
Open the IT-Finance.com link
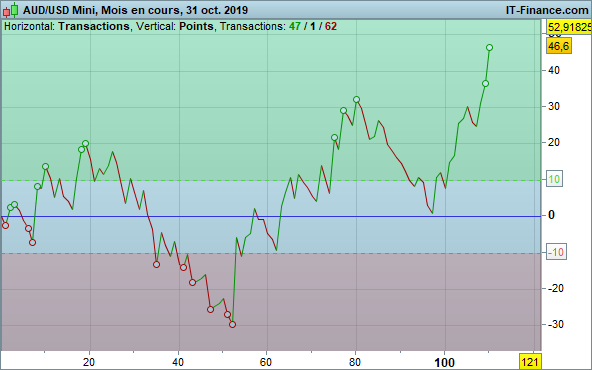[547, 10]
